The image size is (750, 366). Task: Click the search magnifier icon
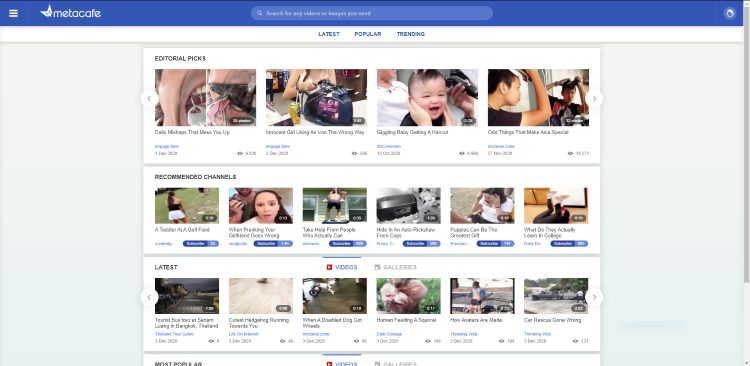260,13
